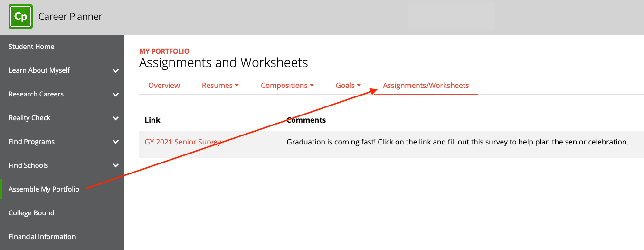Click the Career Planner title text

point(70,17)
